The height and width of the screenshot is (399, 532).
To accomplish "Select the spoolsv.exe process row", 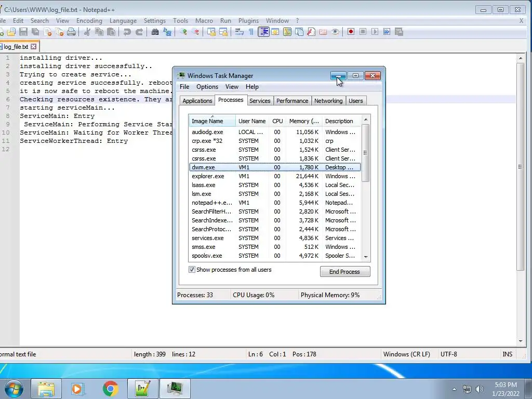I will (275, 256).
